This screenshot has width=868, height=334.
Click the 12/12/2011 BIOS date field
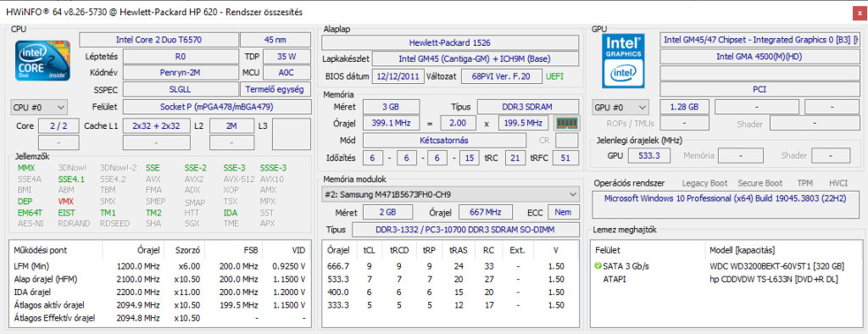click(x=398, y=76)
